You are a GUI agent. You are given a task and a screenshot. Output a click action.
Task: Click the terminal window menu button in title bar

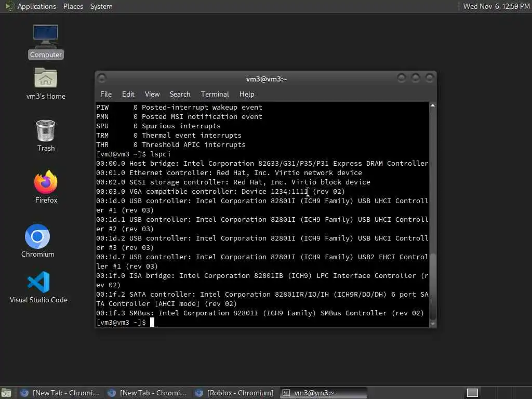(102, 78)
